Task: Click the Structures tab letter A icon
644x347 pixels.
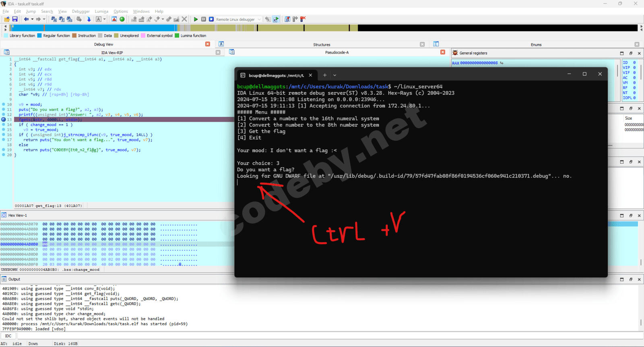Action: (221, 44)
